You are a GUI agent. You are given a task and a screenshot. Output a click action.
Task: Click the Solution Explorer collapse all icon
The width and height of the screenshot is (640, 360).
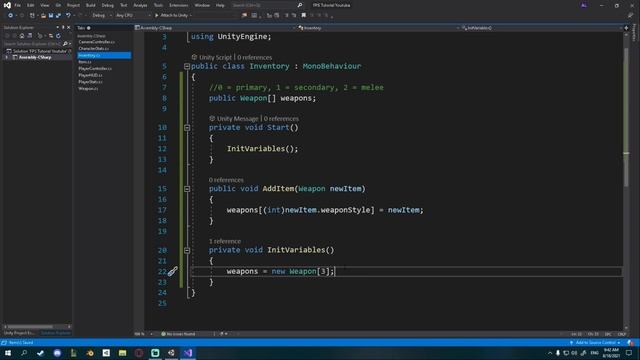pyautogui.click(x=51, y=36)
